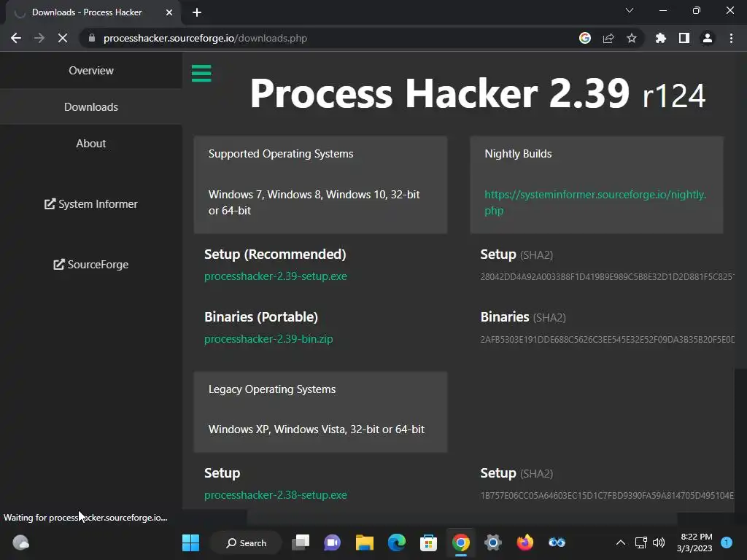Open the SourceForge external link
This screenshot has height=560, width=747.
coord(91,264)
